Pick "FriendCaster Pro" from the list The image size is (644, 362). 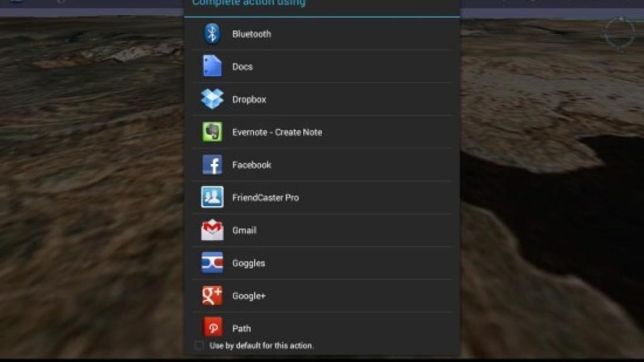pyautogui.click(x=266, y=197)
